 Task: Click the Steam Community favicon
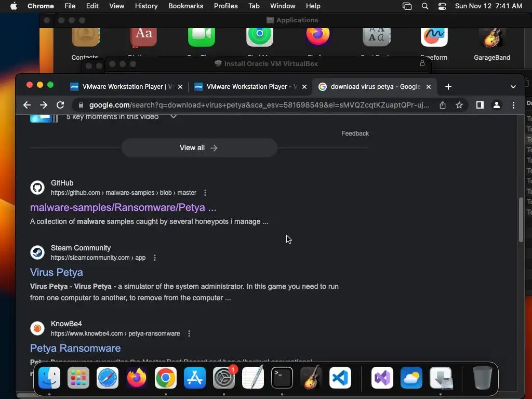[37, 252]
